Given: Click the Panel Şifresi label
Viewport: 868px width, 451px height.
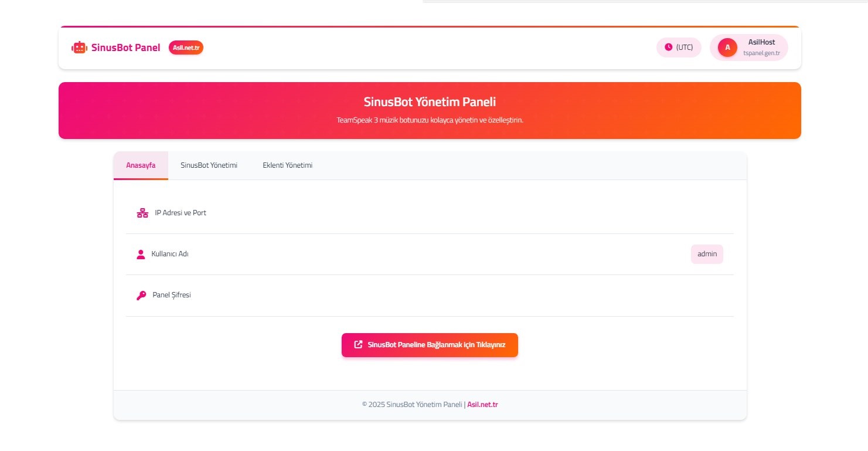Looking at the screenshot, I should (172, 295).
